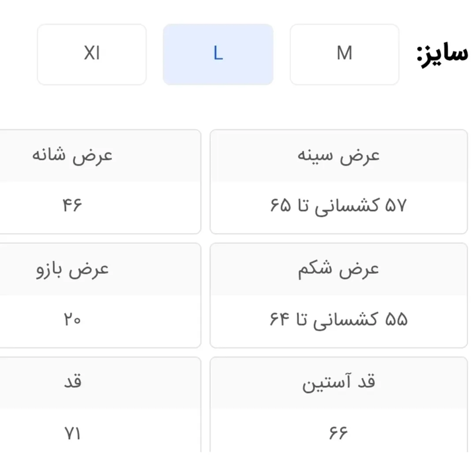Click the length value ۷۱
Screen dimensions: 476x476
73,434
